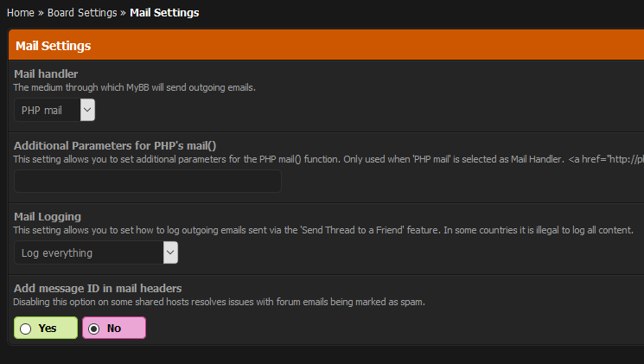Go to Home in the breadcrumb
This screenshot has height=364, width=644.
click(21, 13)
